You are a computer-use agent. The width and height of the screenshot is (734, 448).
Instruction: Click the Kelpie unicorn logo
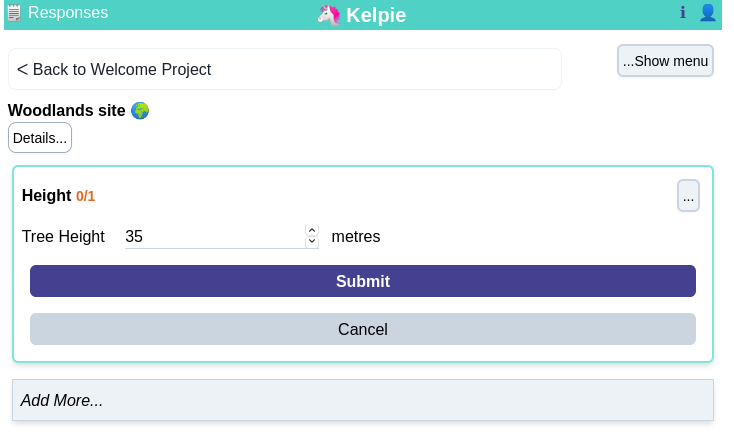coord(329,15)
